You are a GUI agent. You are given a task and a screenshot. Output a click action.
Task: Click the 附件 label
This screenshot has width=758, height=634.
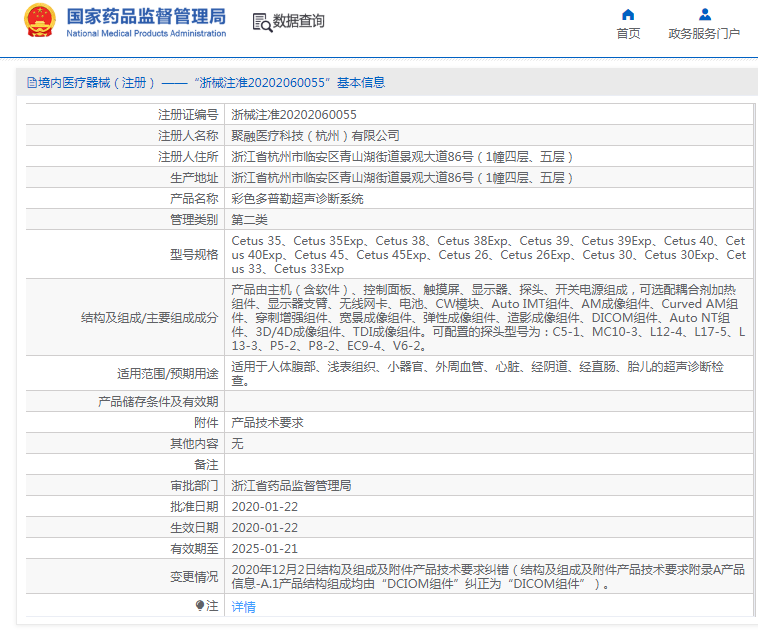pyautogui.click(x=206, y=423)
